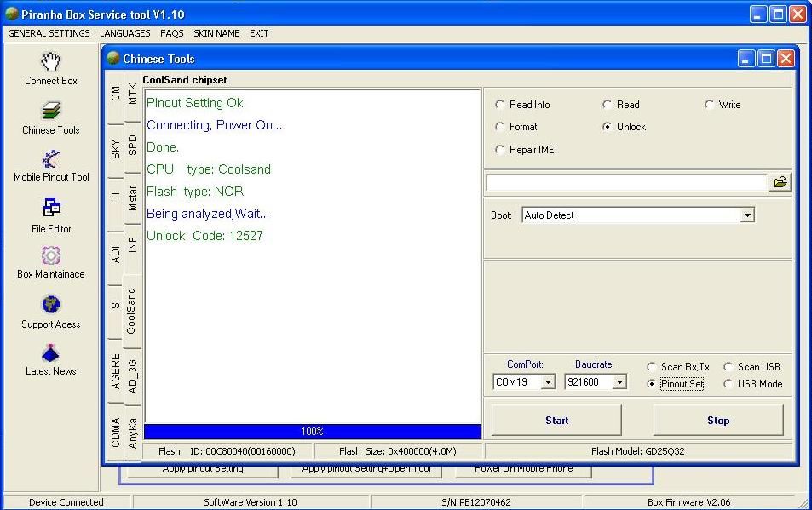
Task: Minimize the Chinese Tools window
Action: pyautogui.click(x=746, y=59)
